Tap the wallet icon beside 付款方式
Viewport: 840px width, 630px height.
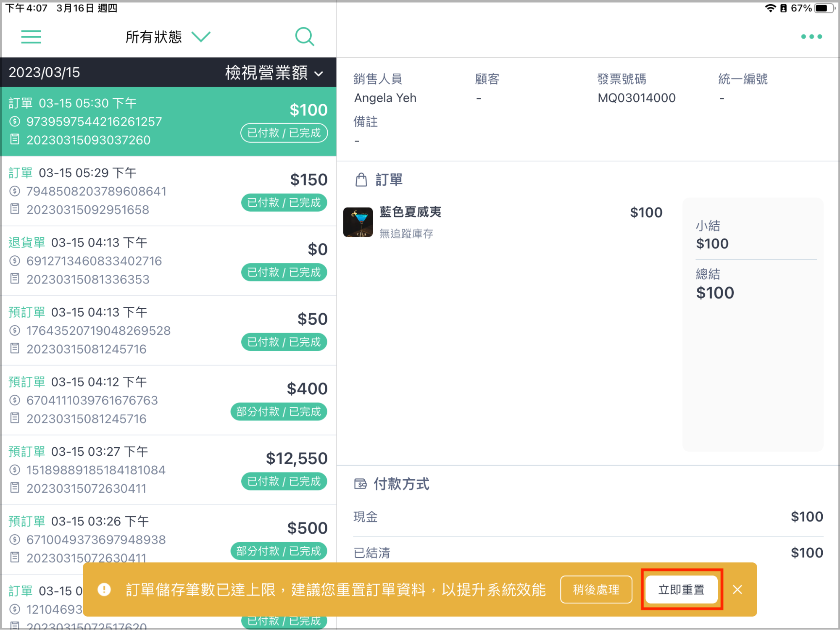pyautogui.click(x=360, y=484)
